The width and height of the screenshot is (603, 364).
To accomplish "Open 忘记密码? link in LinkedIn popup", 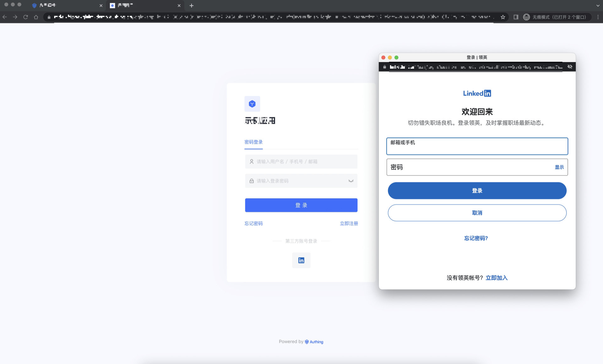I will 476,238.
